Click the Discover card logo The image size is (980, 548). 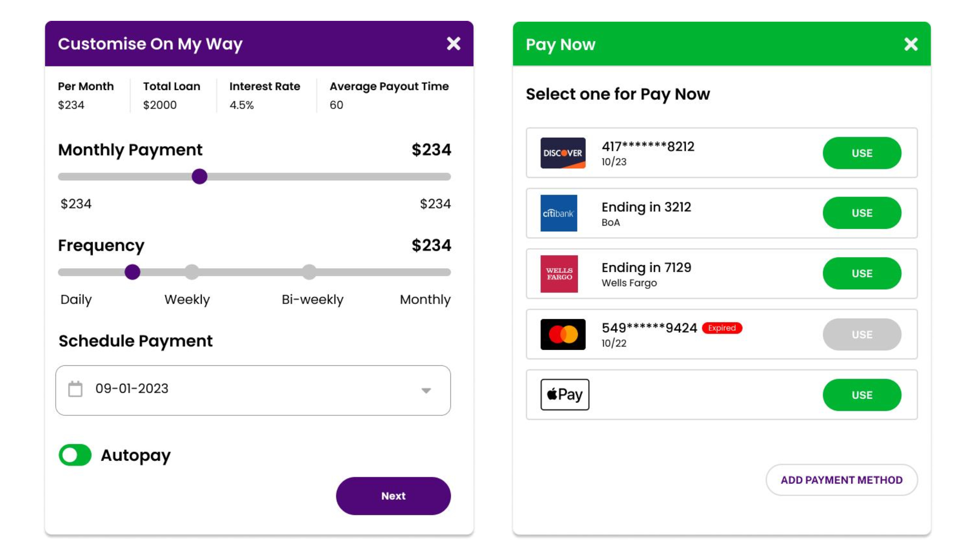tap(563, 153)
